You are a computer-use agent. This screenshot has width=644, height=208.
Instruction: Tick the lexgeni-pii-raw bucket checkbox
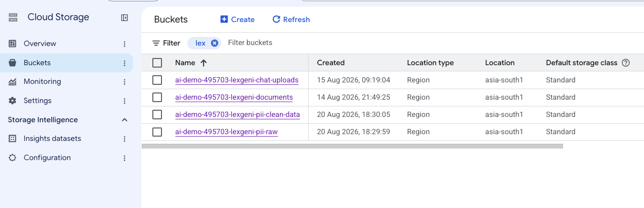[157, 132]
